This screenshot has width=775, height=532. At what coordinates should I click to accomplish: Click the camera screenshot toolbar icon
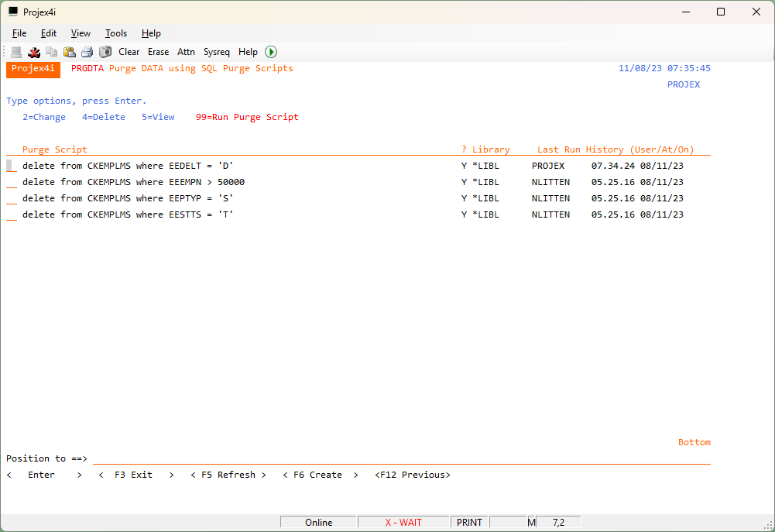coord(105,52)
